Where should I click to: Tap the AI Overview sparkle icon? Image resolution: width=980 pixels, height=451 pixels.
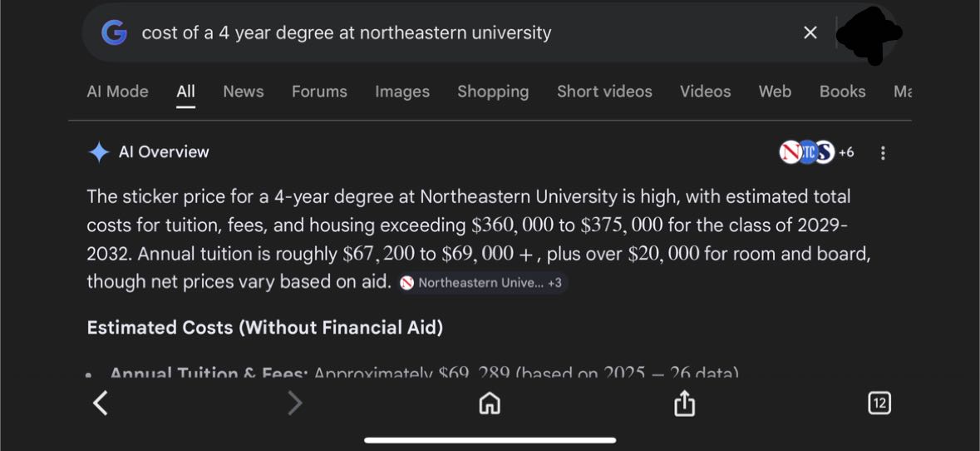coord(99,152)
